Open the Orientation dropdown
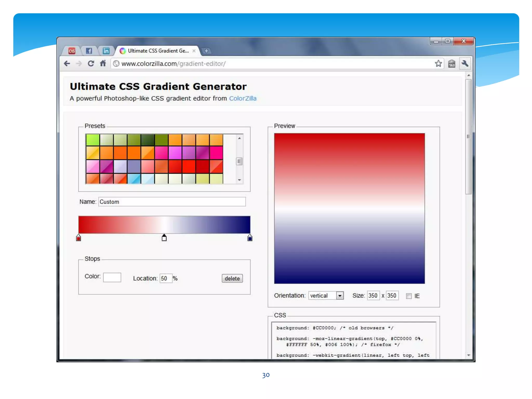This screenshot has height=399, width=532. pos(326,296)
